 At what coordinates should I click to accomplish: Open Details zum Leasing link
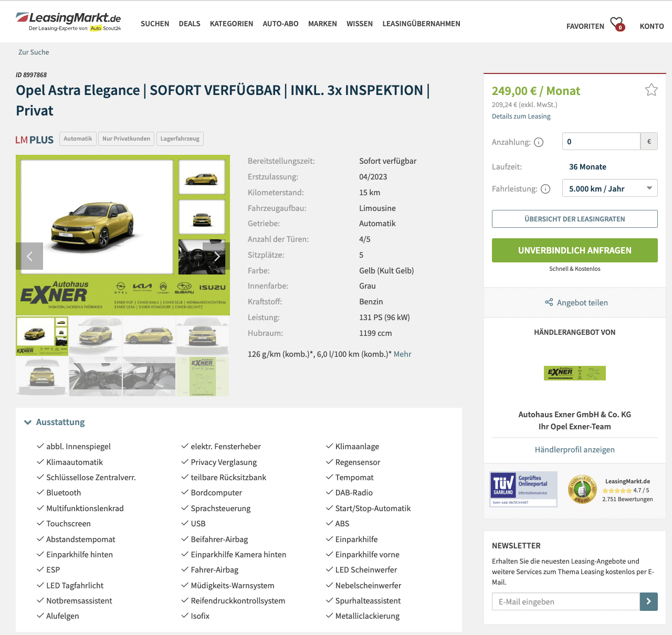pos(521,117)
